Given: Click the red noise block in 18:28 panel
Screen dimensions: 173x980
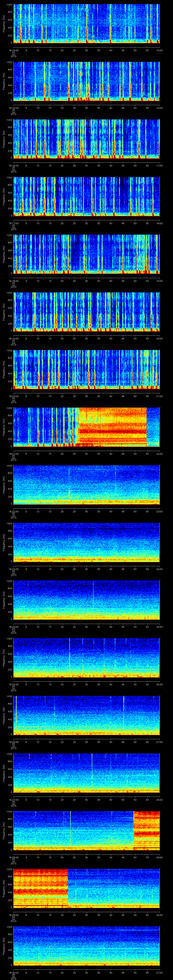Looking at the screenshot, I should [x=147, y=831].
